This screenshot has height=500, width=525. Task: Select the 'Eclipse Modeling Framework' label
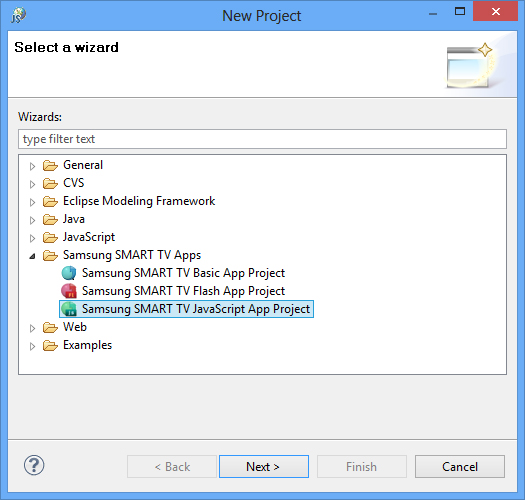coord(139,201)
